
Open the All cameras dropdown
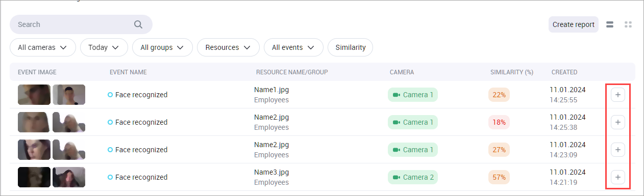[43, 47]
